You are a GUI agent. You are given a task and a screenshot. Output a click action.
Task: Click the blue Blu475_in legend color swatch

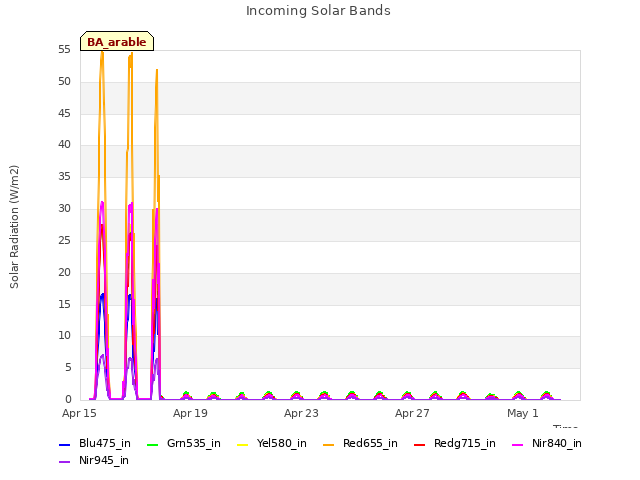[64, 444]
